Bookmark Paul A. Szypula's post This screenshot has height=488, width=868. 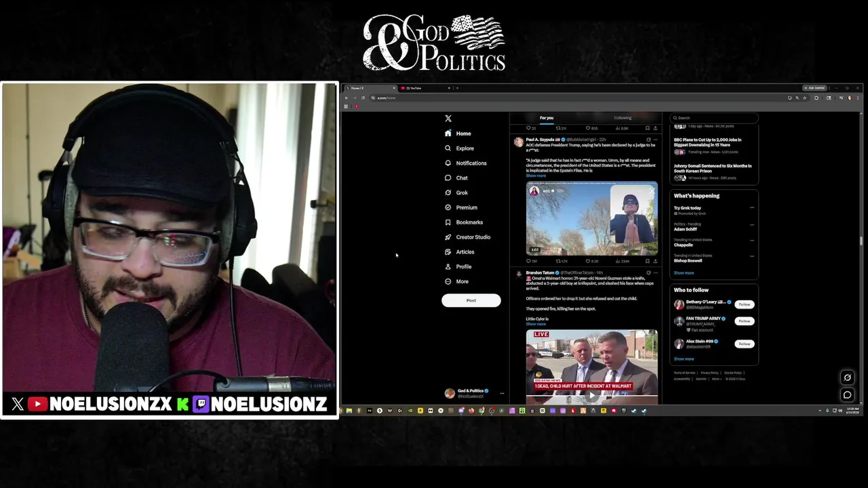click(648, 261)
